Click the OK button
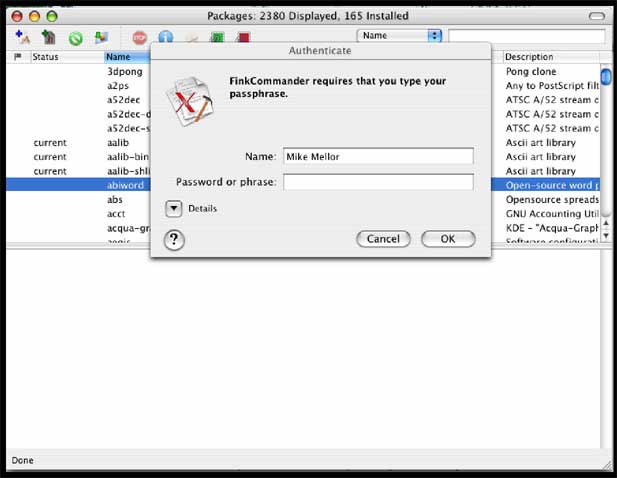The height and width of the screenshot is (478, 617). click(x=448, y=239)
